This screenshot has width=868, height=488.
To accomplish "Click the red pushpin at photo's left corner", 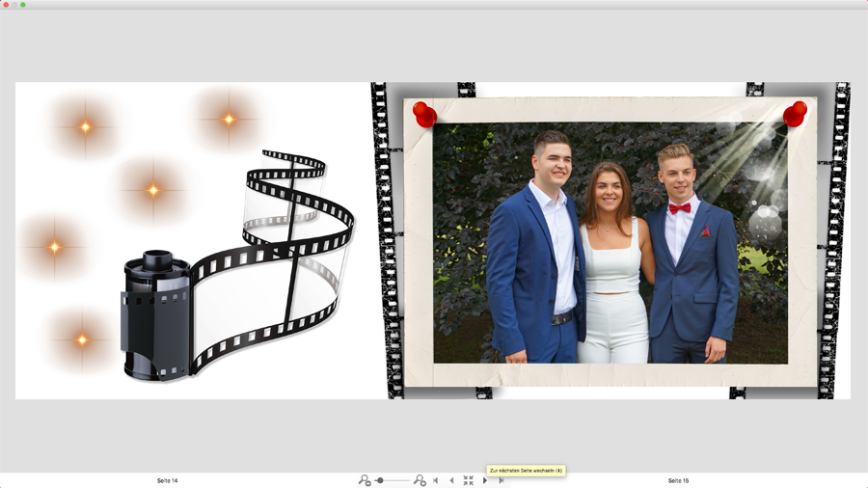I will tap(424, 114).
